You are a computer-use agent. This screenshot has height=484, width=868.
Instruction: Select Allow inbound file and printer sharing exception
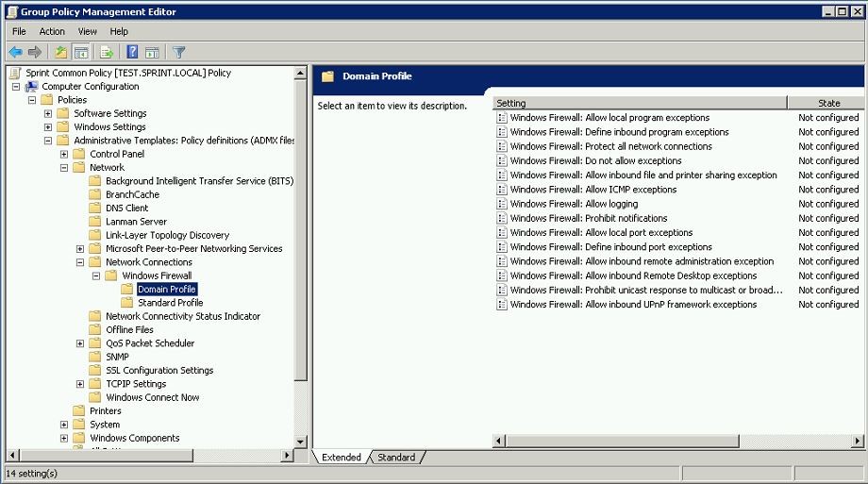[643, 175]
